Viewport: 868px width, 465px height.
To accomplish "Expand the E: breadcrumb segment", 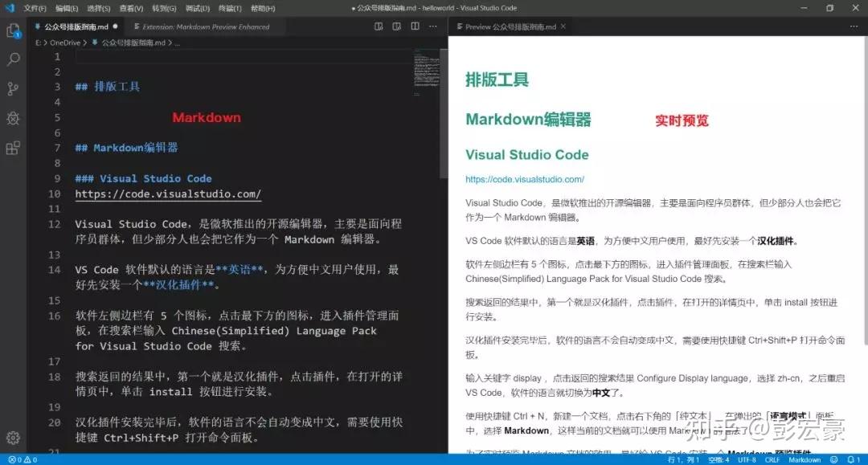I will point(38,43).
